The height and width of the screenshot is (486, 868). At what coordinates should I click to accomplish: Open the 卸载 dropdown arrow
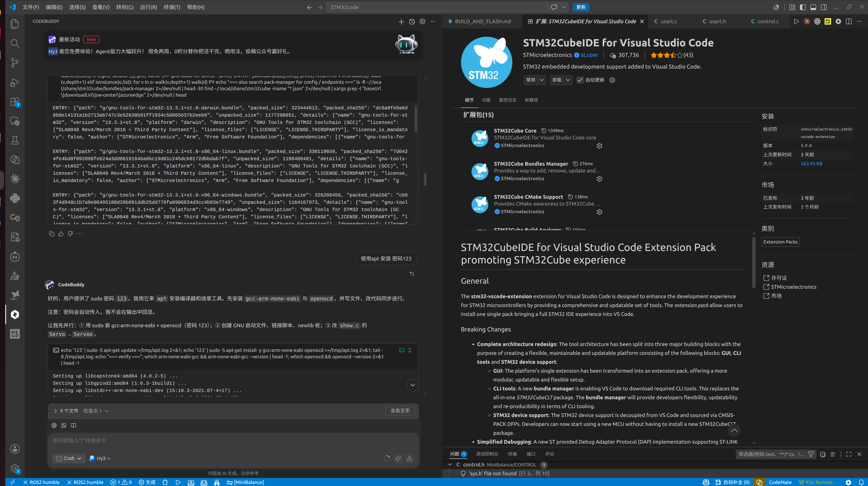pyautogui.click(x=568, y=80)
